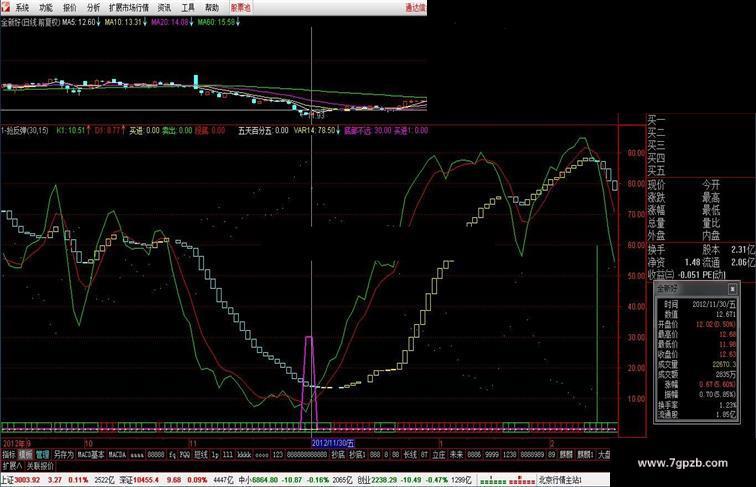The height and width of the screenshot is (487, 756).
Task: Click the 创业 index value 2238.29
Action: (x=384, y=480)
